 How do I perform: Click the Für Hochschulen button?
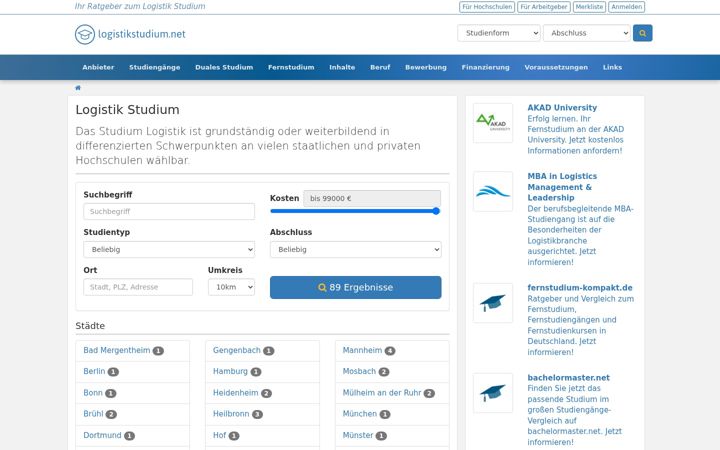click(x=487, y=7)
